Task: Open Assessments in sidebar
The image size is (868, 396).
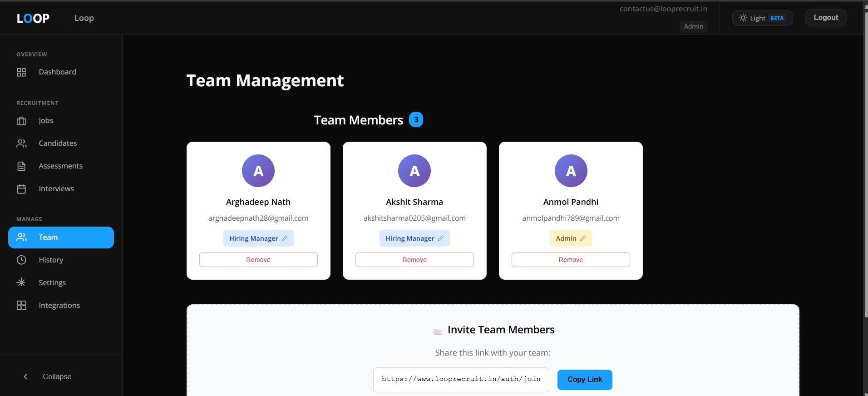Action: 61,166
